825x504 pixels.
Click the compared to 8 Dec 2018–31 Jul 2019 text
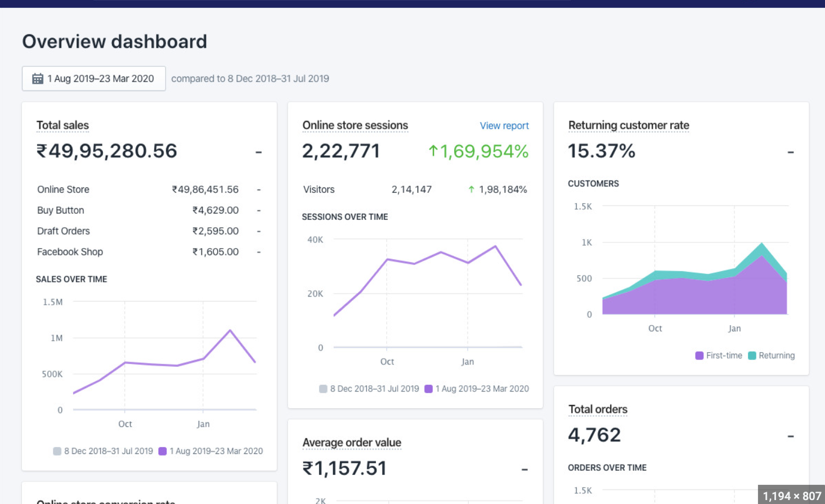[x=250, y=79]
